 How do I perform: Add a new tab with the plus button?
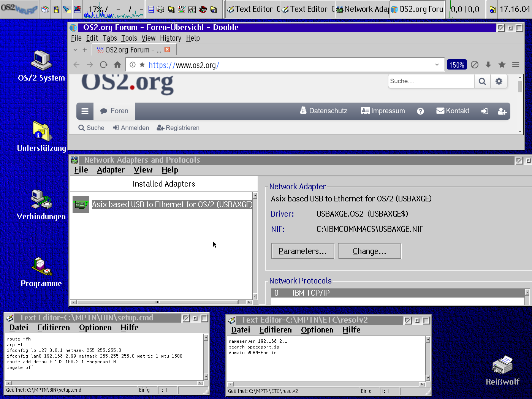point(85,50)
